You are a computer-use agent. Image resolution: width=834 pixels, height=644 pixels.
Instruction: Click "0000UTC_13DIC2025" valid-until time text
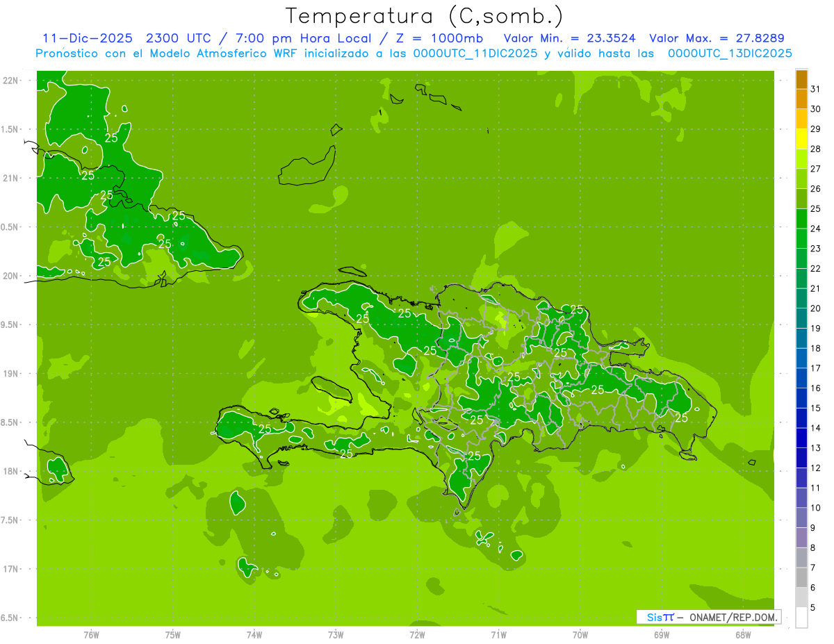coord(730,53)
